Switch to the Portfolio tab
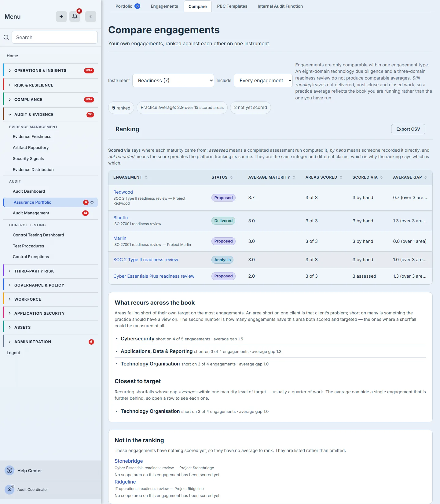 [x=127, y=6]
